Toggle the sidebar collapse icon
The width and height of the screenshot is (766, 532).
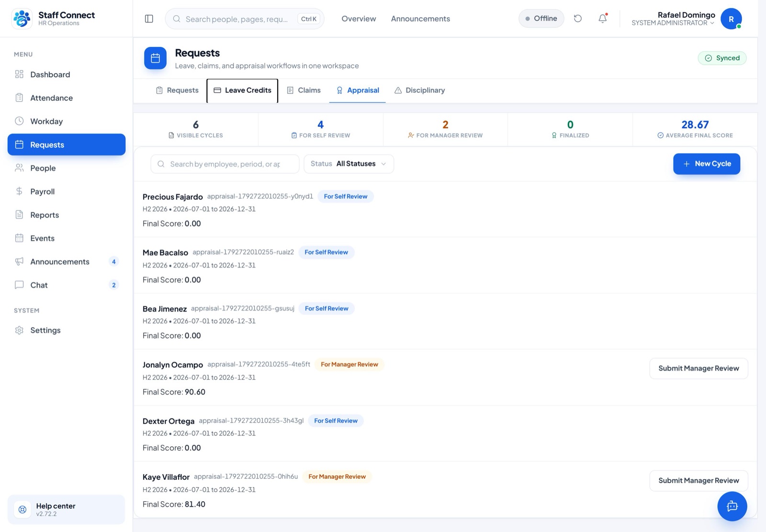[x=149, y=19]
